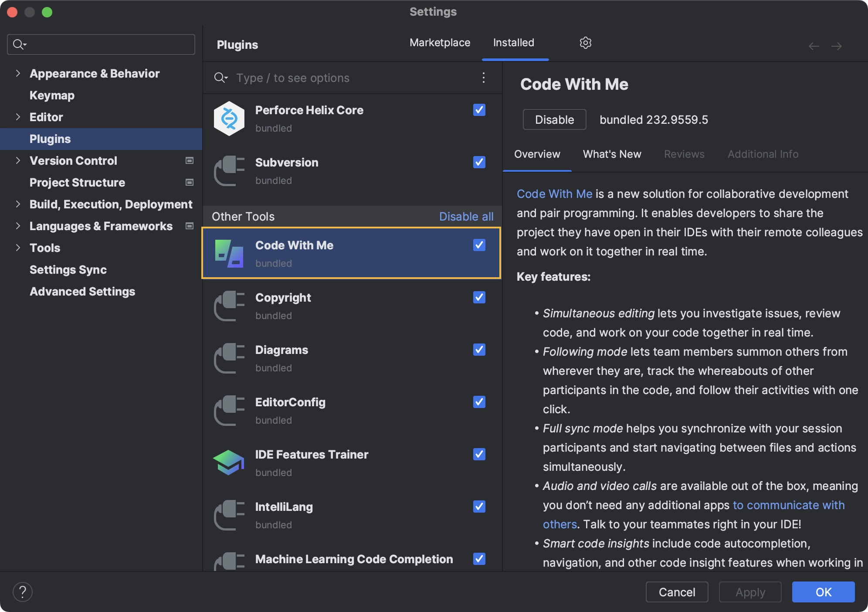Image resolution: width=868 pixels, height=612 pixels.
Task: Click the Apply button
Action: (x=750, y=592)
